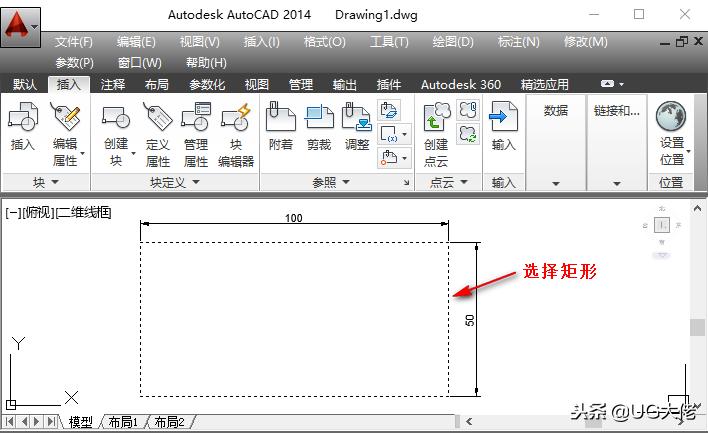
Task: Click the [-] viewport controls label
Action: tap(13, 213)
